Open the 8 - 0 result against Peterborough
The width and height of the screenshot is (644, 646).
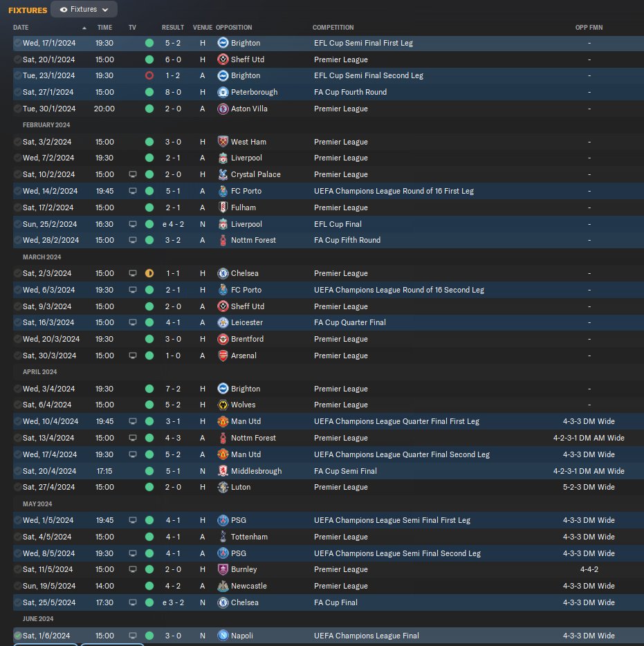tap(173, 92)
